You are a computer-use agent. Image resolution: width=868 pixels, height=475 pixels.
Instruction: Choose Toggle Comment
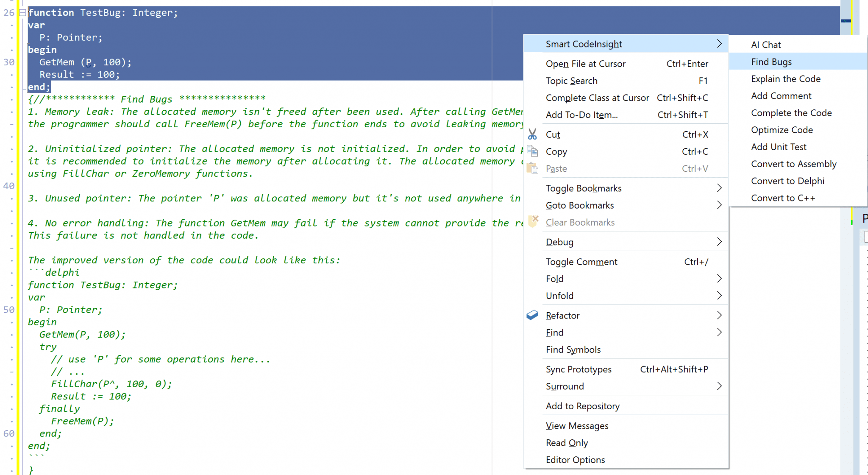(626, 262)
